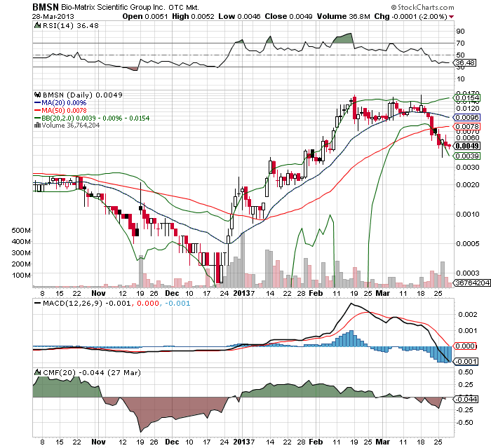The width and height of the screenshot is (491, 448).
Task: Click the RSI(14) area-chart icon
Action: coord(37,25)
